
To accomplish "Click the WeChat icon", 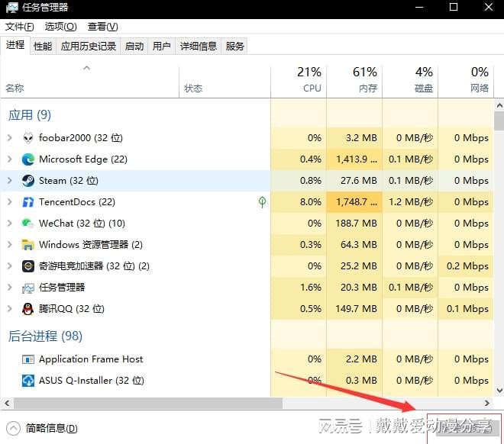I will [28, 224].
